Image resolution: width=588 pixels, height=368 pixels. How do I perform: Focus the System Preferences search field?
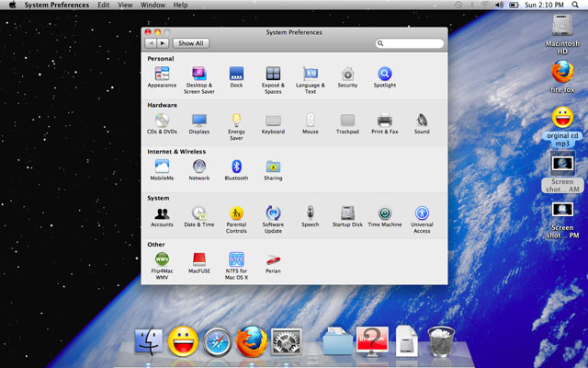[410, 43]
